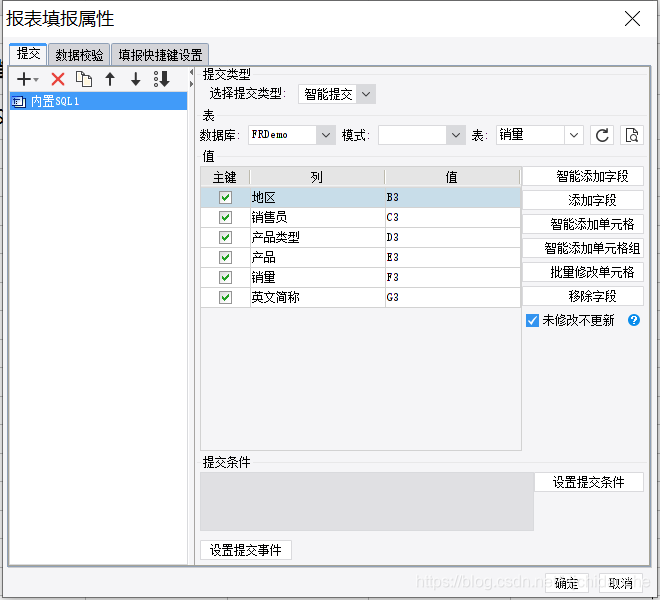Viewport: 660px width, 600px height.
Task: Move selected item down with arrow
Action: pyautogui.click(x=136, y=79)
